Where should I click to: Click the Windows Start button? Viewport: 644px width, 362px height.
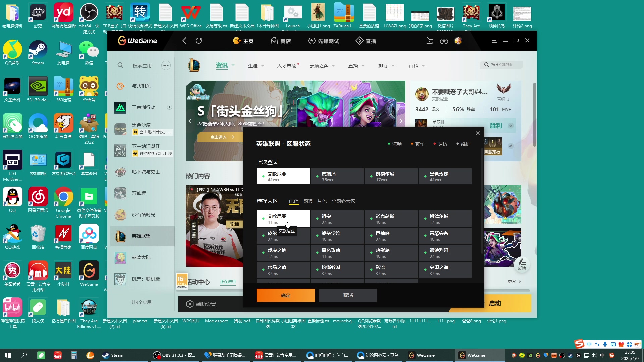[x=8, y=355]
